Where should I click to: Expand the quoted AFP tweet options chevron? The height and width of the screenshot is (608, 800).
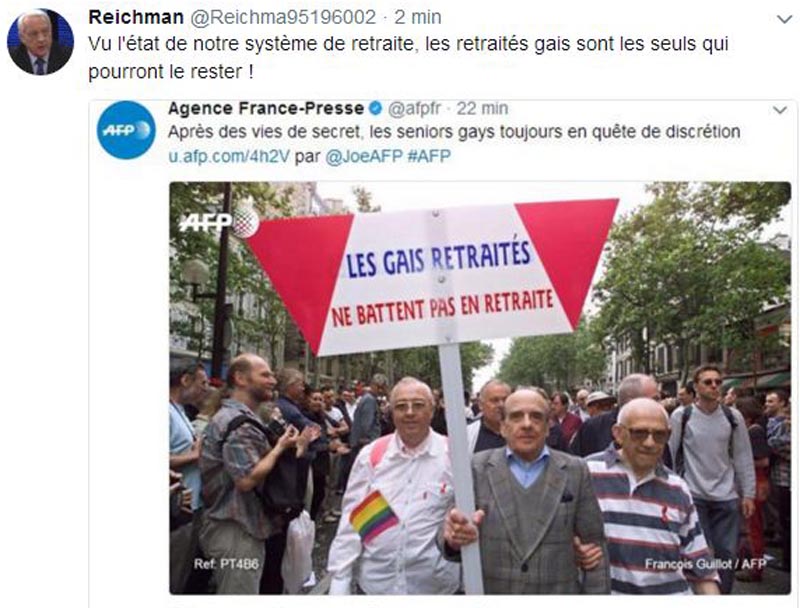(780, 110)
